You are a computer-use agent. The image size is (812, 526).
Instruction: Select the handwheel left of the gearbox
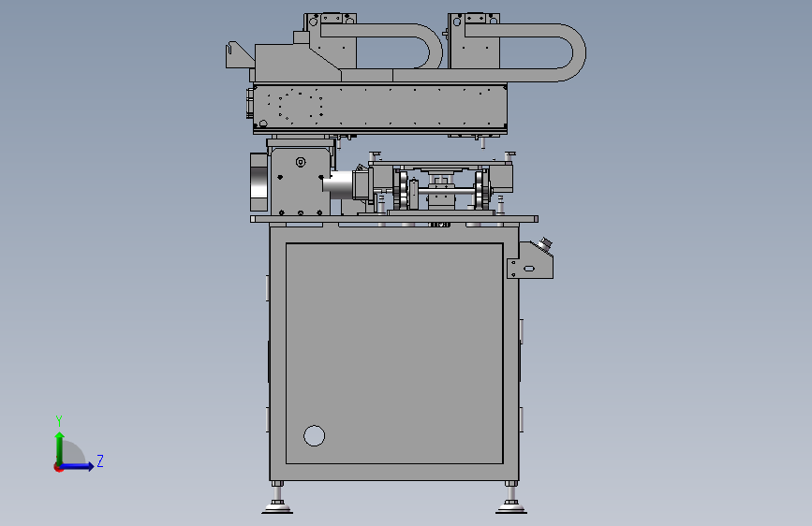point(258,183)
